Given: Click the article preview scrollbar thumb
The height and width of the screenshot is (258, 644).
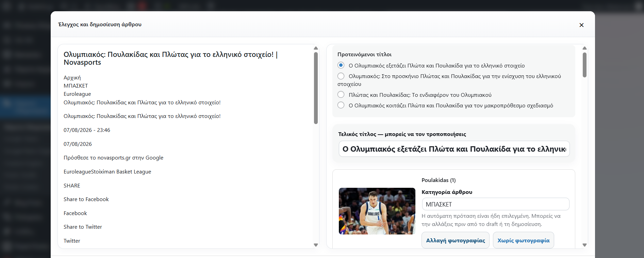Looking at the screenshot, I should click(x=316, y=88).
